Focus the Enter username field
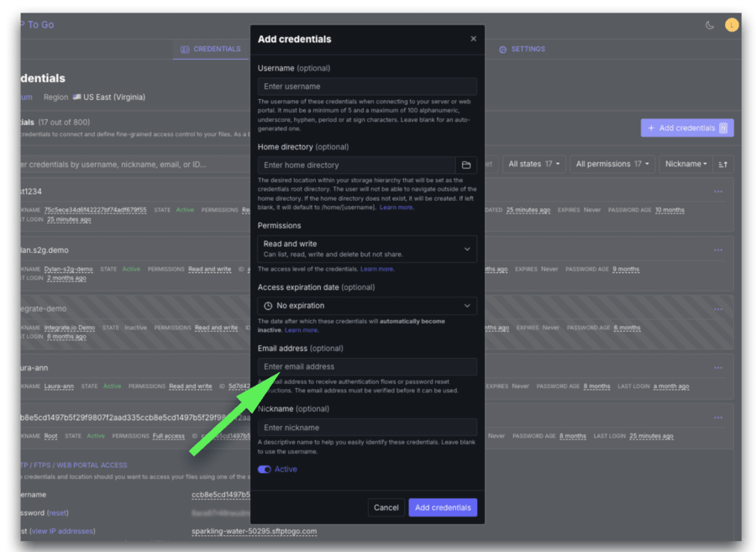 pyautogui.click(x=367, y=87)
